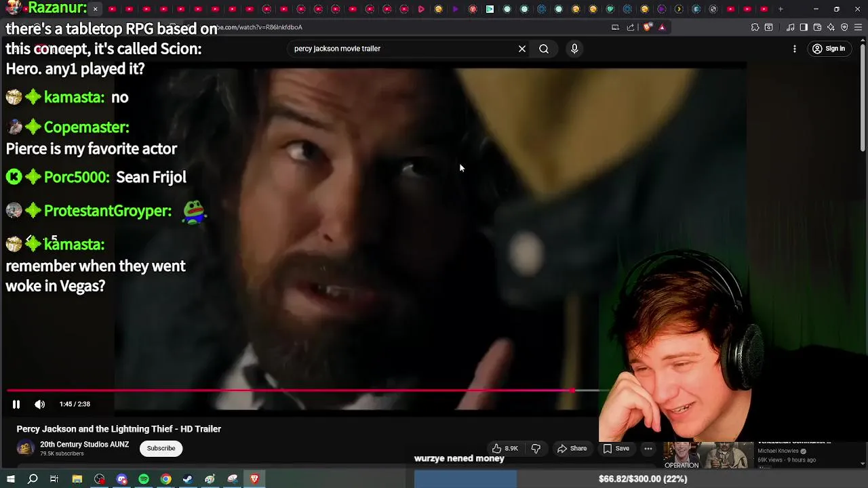
Task: Open the browser Extensions puzzle icon
Action: (x=755, y=27)
